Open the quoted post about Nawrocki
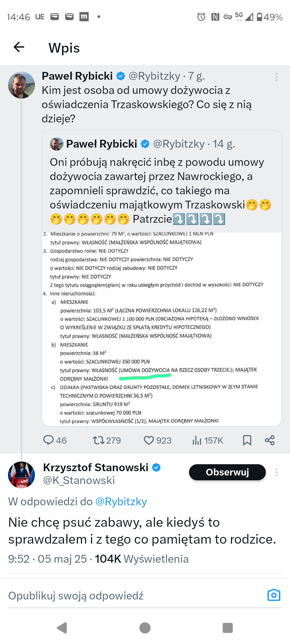The height and width of the screenshot is (644, 290). point(161,182)
